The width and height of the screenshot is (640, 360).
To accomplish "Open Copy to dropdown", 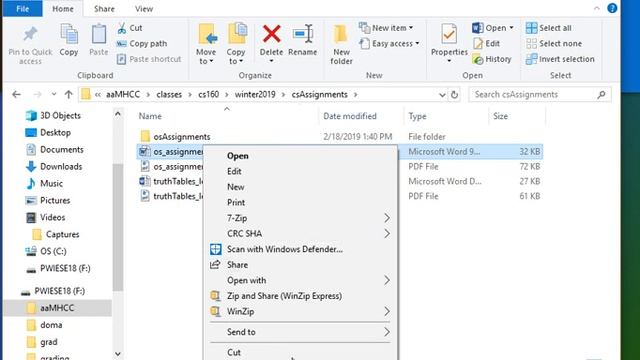I will tap(236, 57).
